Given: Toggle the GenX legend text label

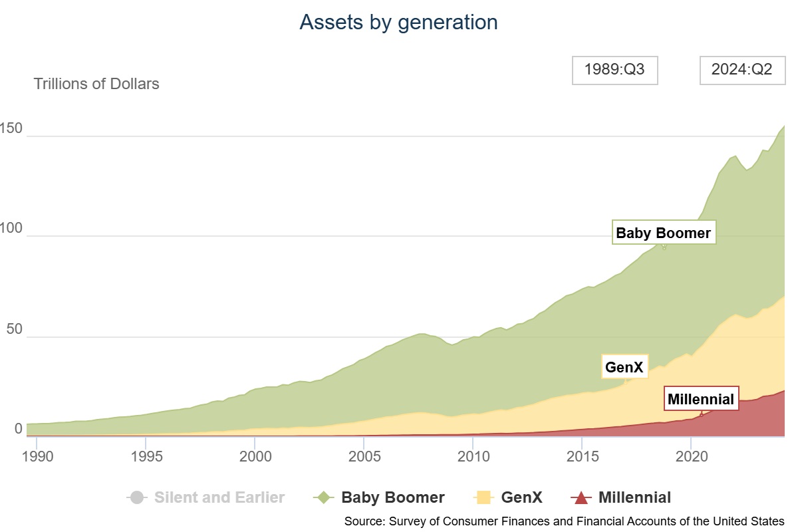Looking at the screenshot, I should tap(521, 497).
